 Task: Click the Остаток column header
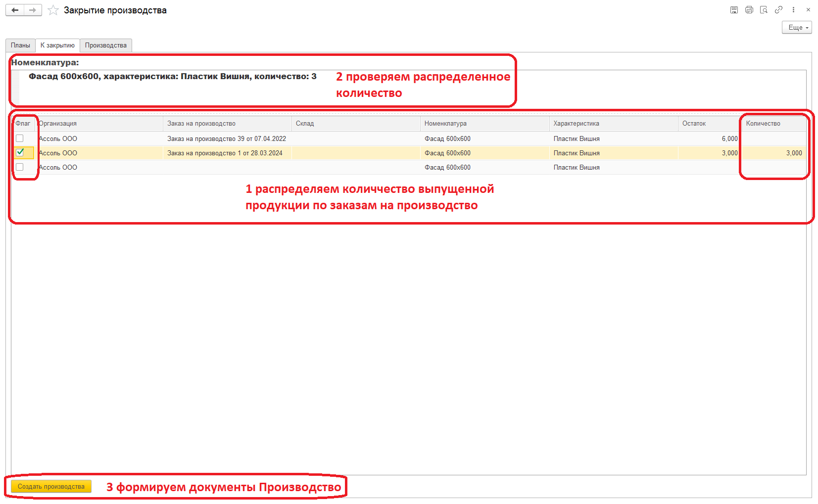coord(710,124)
